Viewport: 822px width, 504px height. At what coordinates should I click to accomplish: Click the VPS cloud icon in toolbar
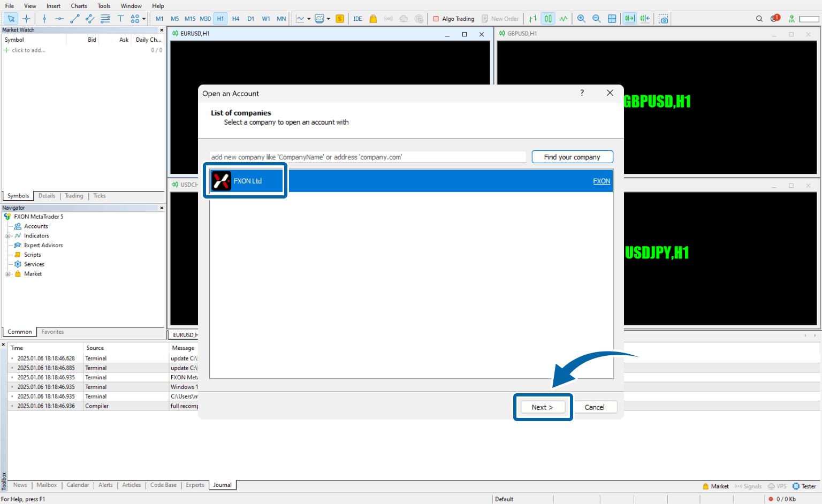point(404,19)
